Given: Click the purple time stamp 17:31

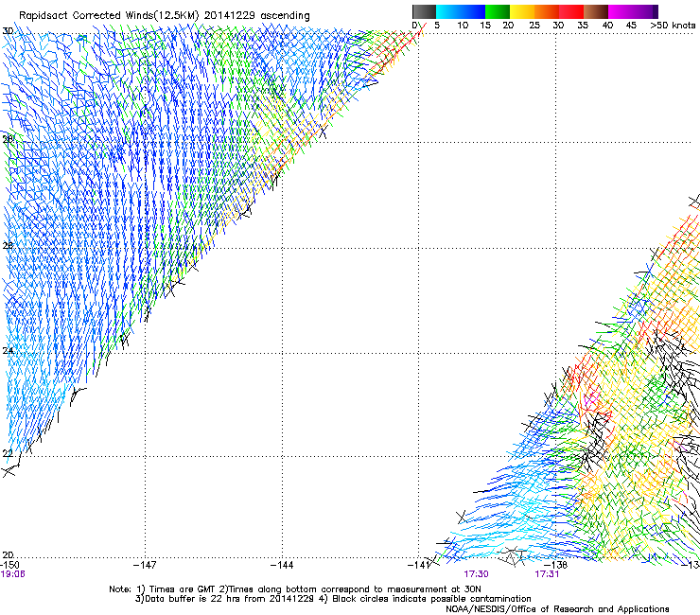Looking at the screenshot, I should tap(547, 574).
